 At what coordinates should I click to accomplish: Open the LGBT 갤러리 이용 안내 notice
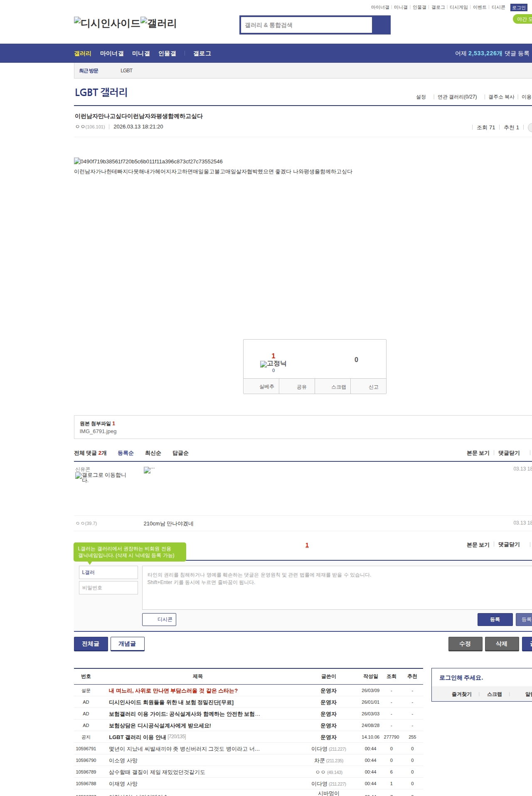137,737
